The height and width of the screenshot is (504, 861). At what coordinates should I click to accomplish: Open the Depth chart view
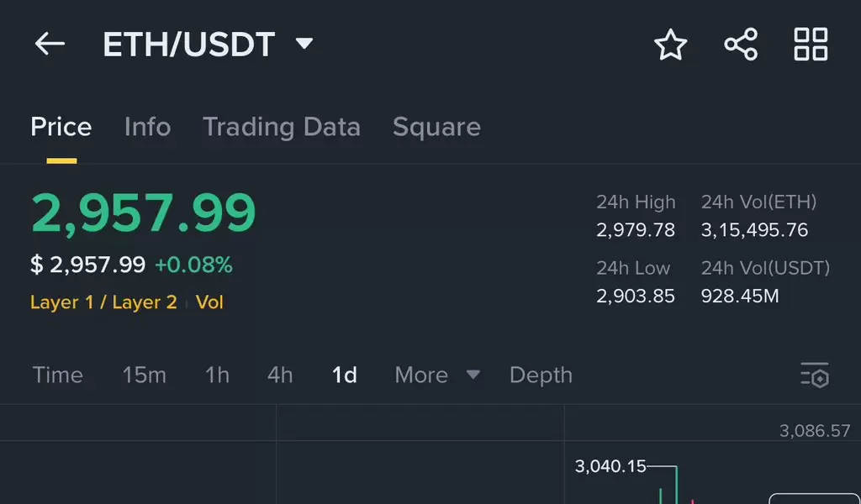click(x=541, y=375)
